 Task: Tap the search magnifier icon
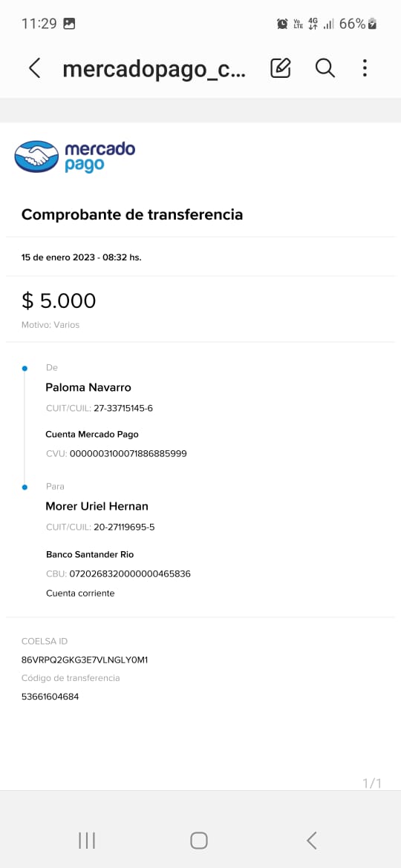[x=325, y=68]
